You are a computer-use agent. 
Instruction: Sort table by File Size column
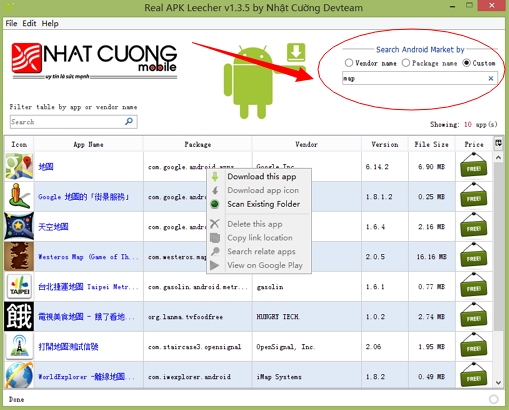point(432,144)
